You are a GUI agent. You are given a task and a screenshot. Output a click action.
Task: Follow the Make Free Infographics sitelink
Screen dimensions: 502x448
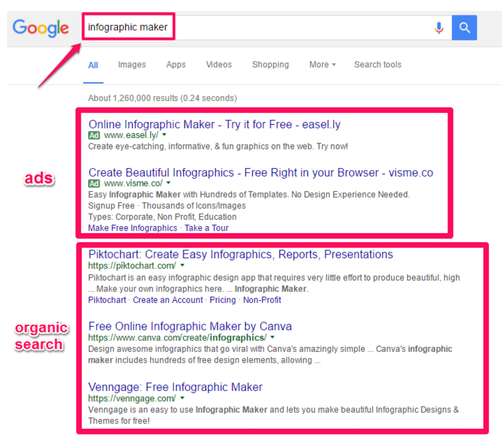[132, 228]
